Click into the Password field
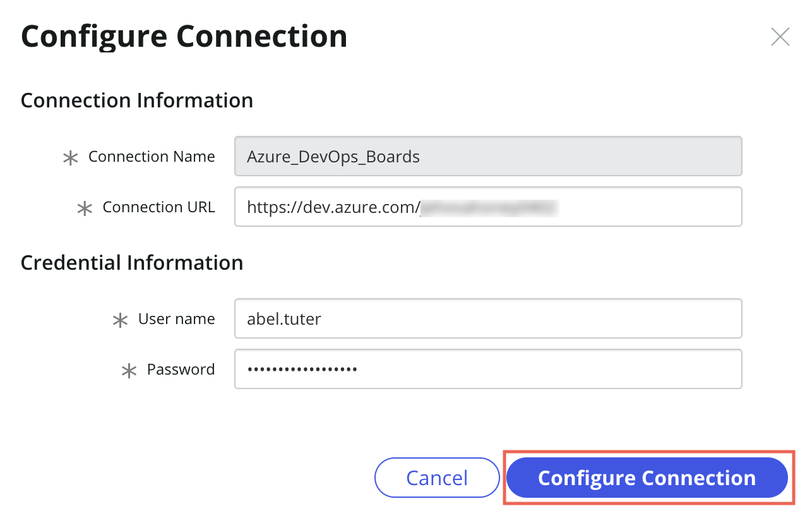The width and height of the screenshot is (812, 518). point(488,369)
